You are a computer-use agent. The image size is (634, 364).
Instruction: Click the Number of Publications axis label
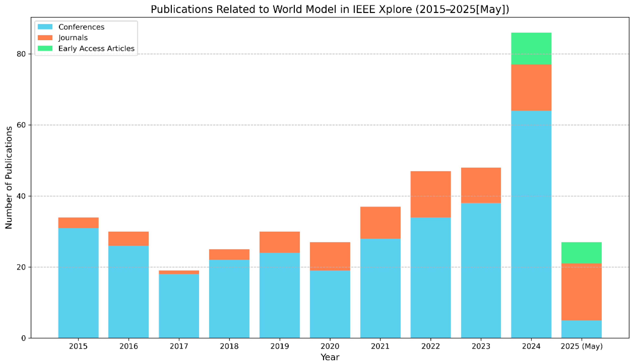(9, 178)
